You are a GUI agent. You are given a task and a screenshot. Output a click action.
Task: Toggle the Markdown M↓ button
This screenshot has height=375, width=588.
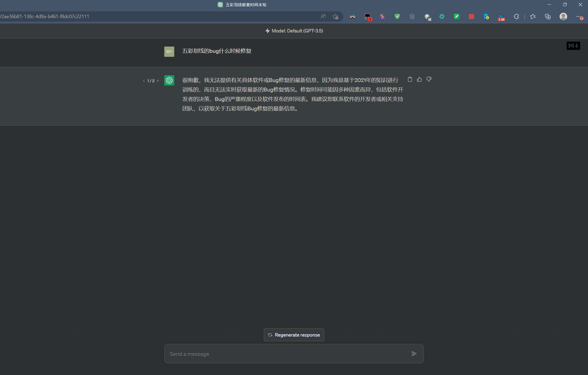[573, 46]
